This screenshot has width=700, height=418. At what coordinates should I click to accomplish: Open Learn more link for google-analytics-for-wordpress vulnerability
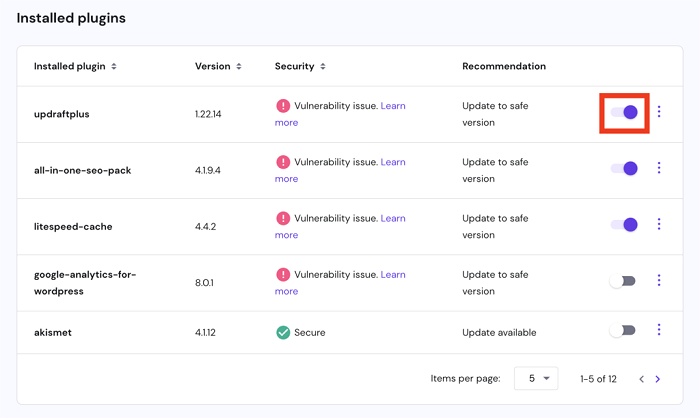[x=393, y=275]
